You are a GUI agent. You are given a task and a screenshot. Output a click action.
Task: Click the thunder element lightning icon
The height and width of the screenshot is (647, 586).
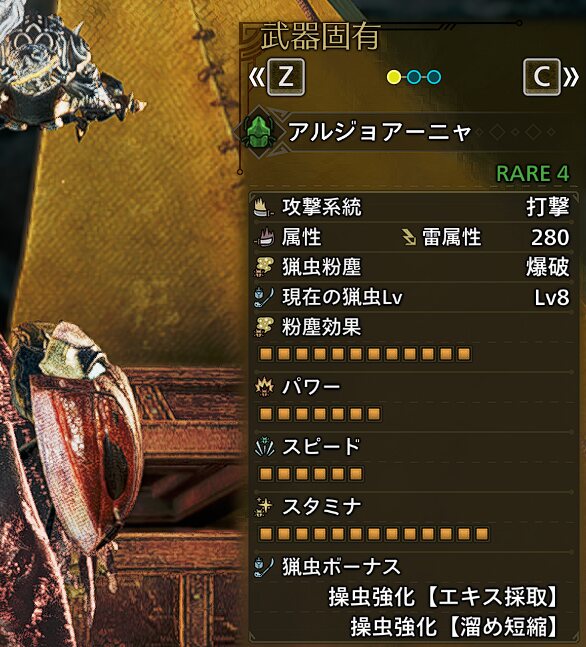(409, 237)
